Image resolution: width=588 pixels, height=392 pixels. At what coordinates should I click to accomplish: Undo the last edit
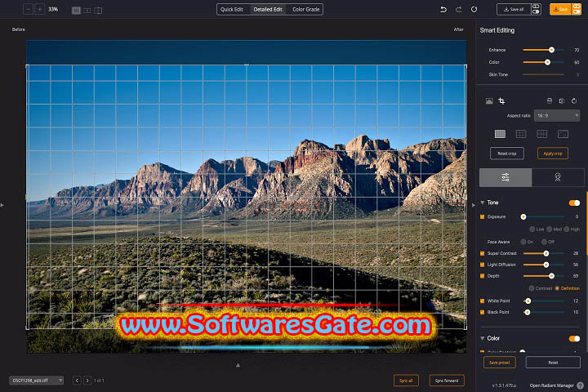click(x=443, y=9)
